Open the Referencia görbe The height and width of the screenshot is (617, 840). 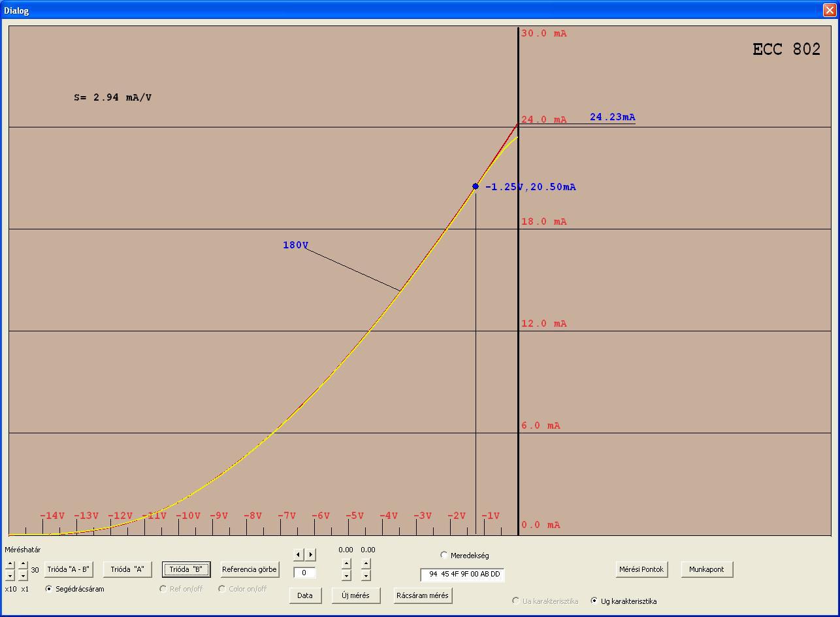[x=250, y=569]
